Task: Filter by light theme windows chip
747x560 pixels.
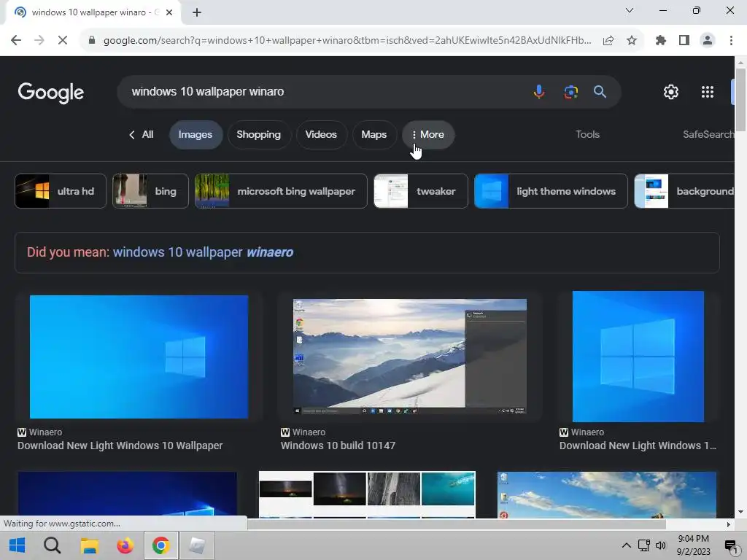Action: click(551, 191)
